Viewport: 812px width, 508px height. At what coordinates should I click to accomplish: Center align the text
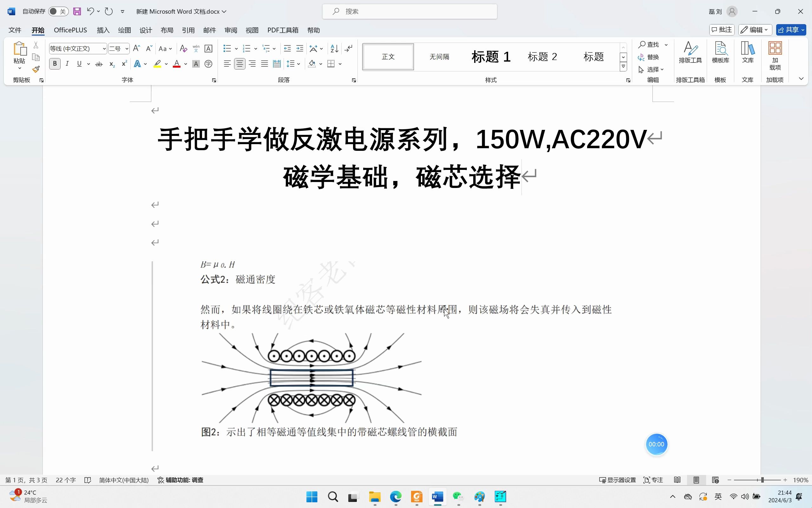coord(239,64)
